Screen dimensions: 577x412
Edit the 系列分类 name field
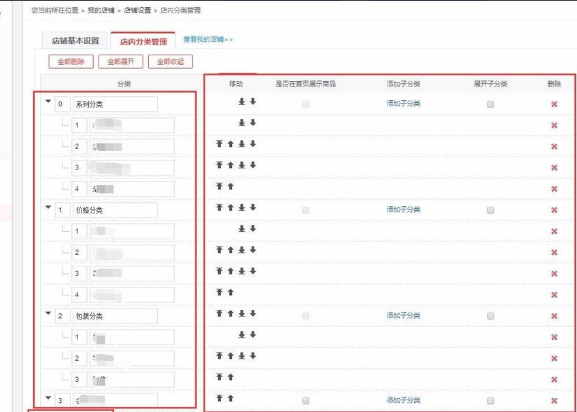[115, 104]
